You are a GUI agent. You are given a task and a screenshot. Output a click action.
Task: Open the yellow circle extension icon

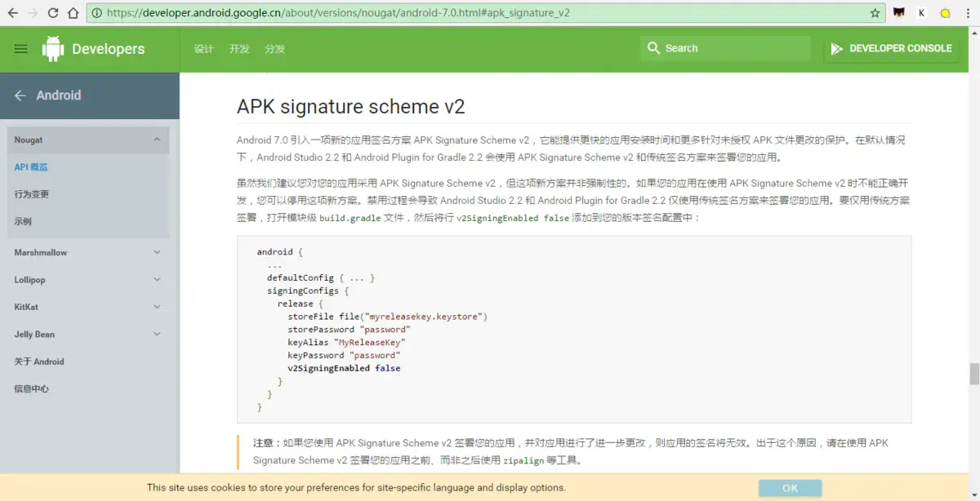(x=945, y=13)
